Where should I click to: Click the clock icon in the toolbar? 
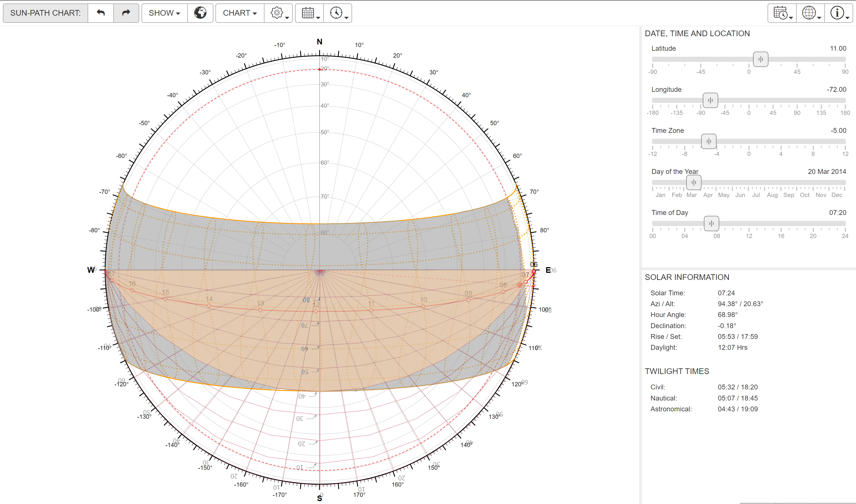[336, 13]
